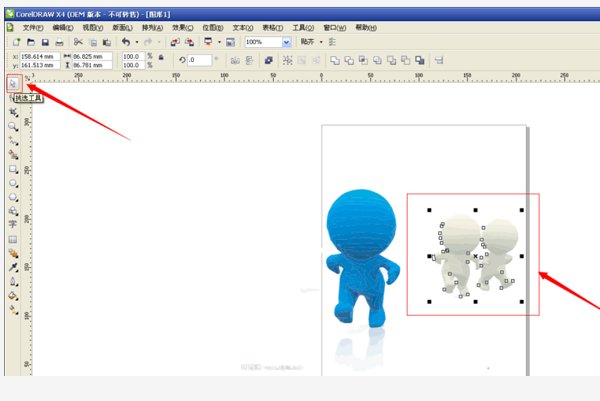Screen dimensions: 600x401
Task: Click the Undo arrow icon
Action: click(126, 42)
